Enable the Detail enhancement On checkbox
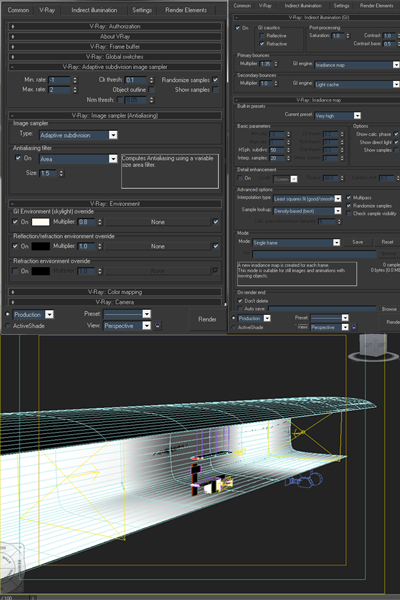The height and width of the screenshot is (600, 400). pyautogui.click(x=240, y=178)
